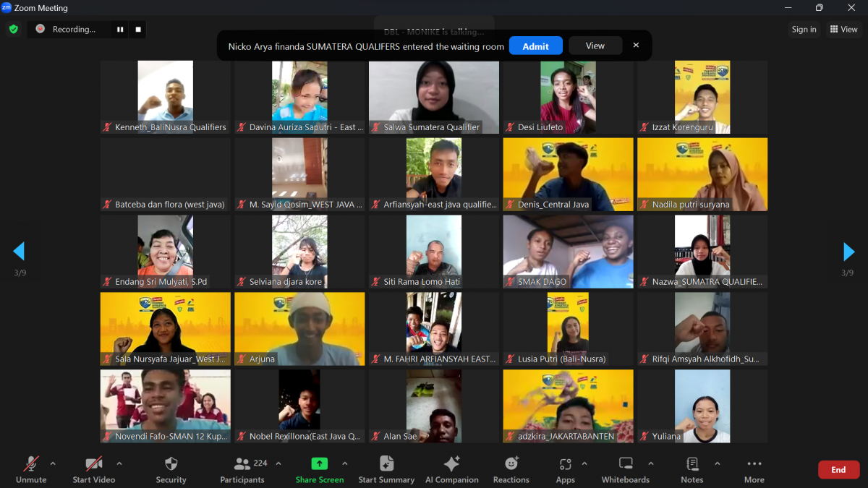Go to next gallery page with right arrow

(x=848, y=252)
